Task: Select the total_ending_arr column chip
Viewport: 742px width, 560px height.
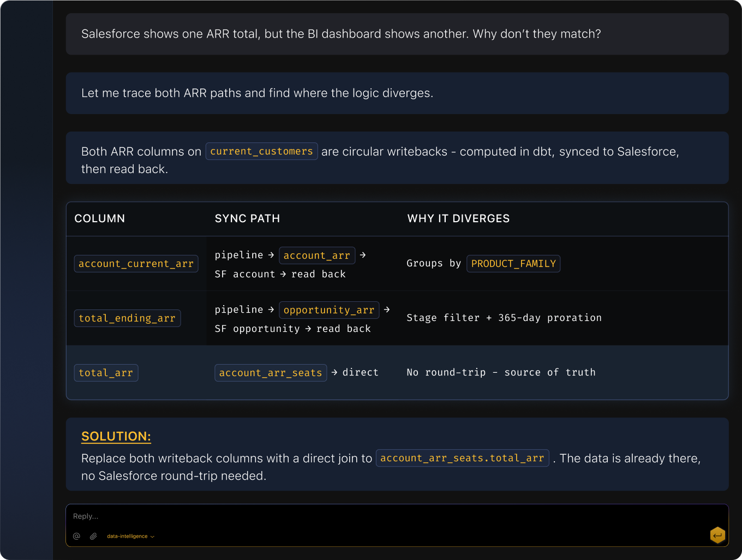Action: 127,318
